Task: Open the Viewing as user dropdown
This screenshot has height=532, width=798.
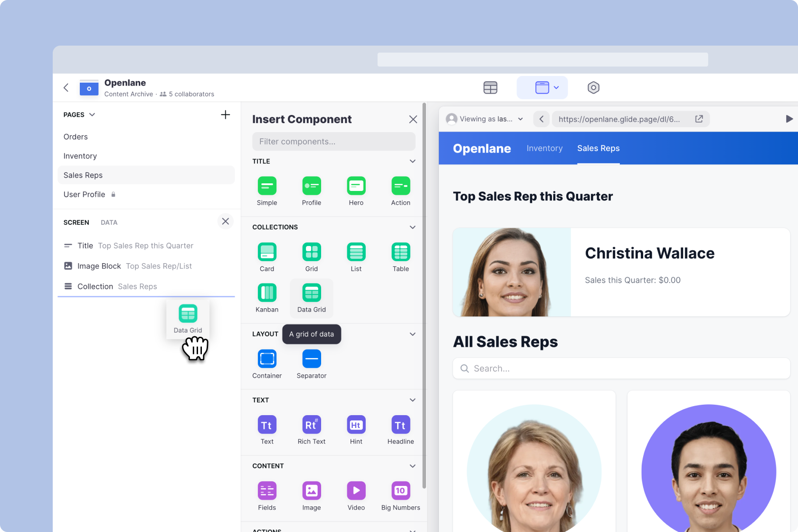Action: point(484,119)
